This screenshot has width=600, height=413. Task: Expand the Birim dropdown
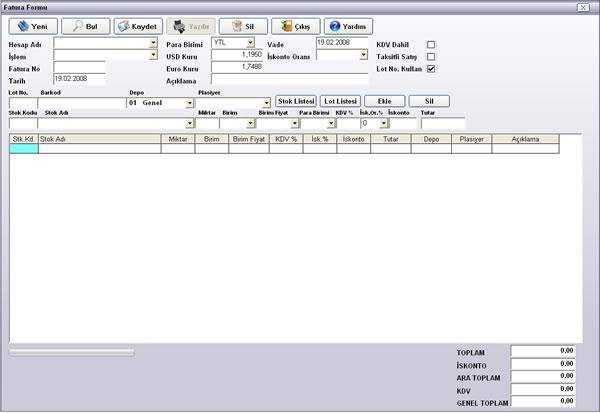click(x=250, y=123)
